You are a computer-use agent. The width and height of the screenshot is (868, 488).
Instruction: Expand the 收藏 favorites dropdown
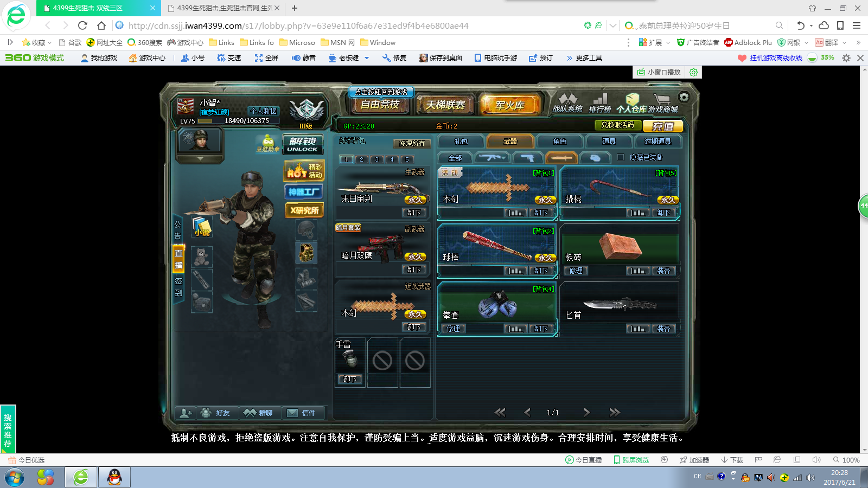click(49, 43)
